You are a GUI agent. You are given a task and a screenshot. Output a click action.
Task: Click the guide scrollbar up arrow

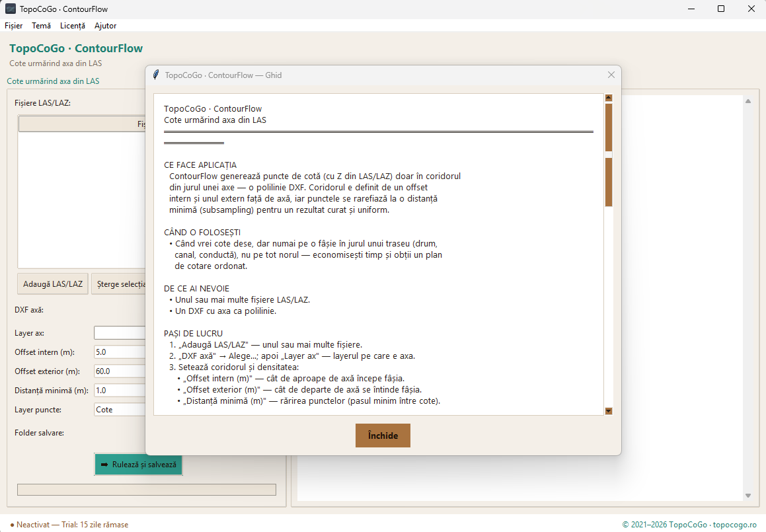[608, 98]
